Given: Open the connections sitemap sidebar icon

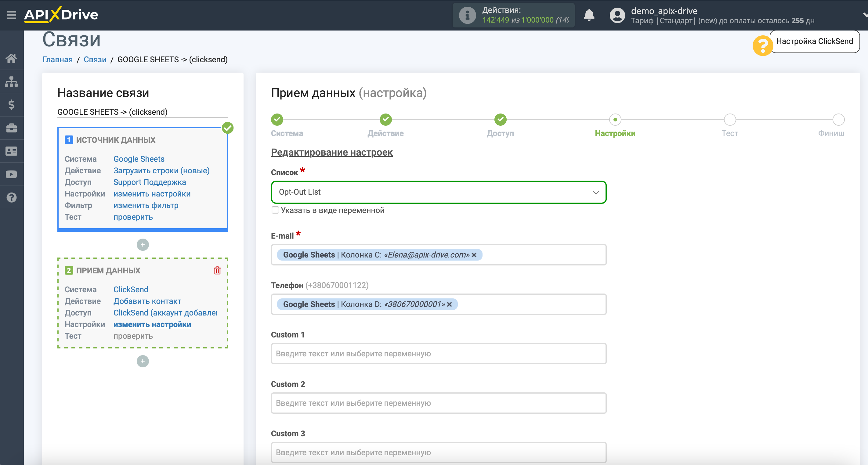Looking at the screenshot, I should (12, 81).
